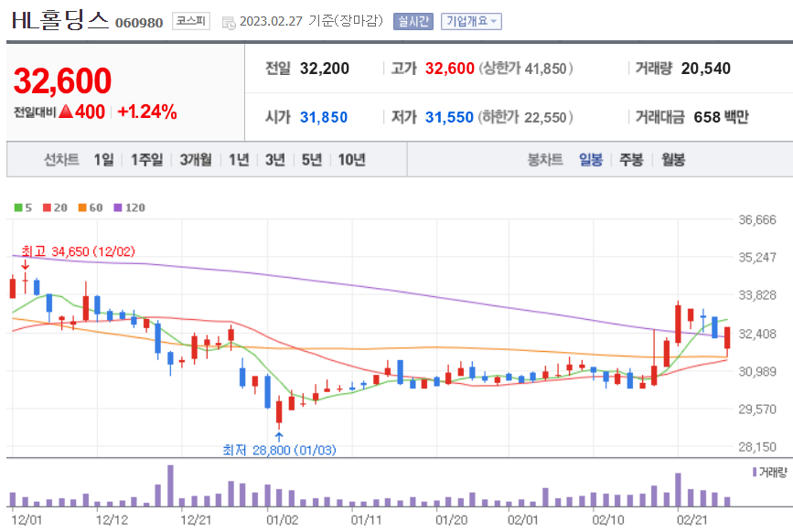Image resolution: width=793 pixels, height=532 pixels.
Task: View the 10년 line chart
Action: [x=351, y=160]
